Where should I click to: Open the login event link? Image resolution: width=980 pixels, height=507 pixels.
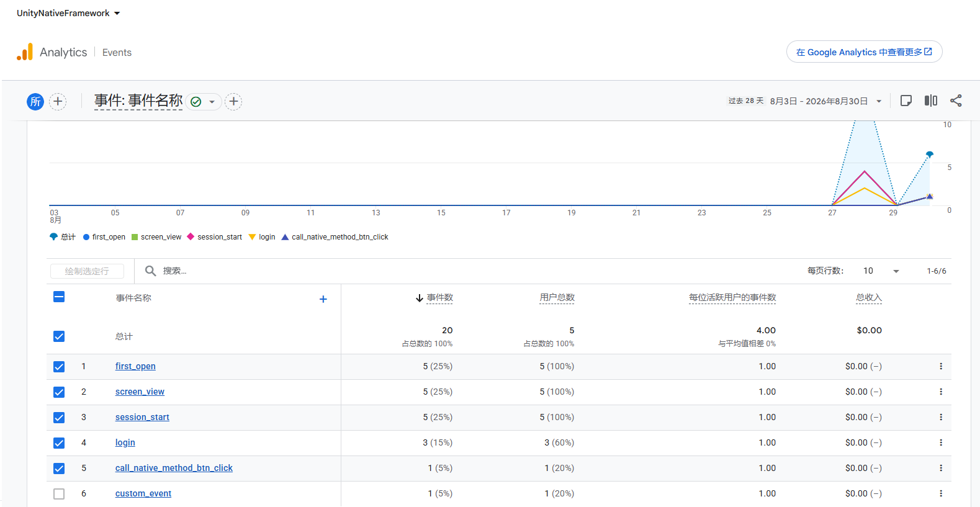pos(125,442)
